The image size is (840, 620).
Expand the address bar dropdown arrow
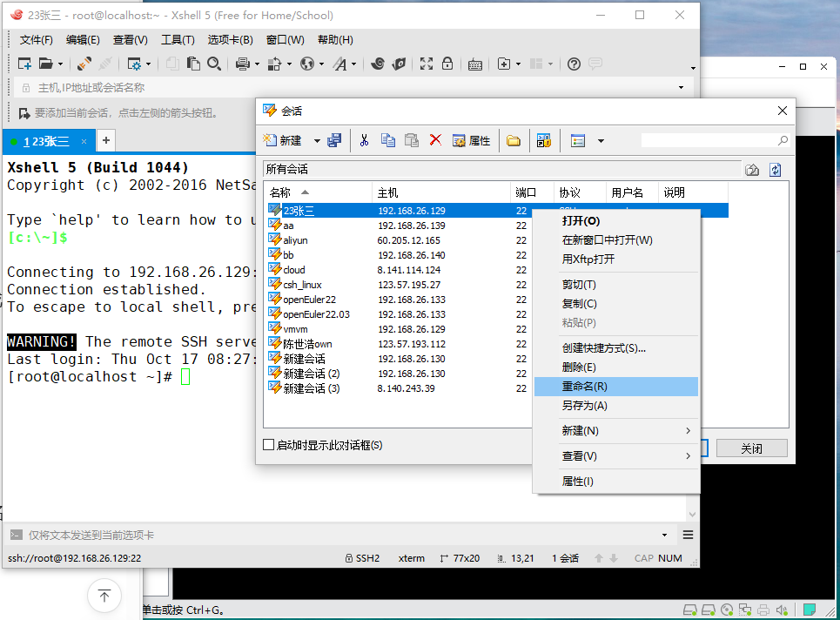682,87
